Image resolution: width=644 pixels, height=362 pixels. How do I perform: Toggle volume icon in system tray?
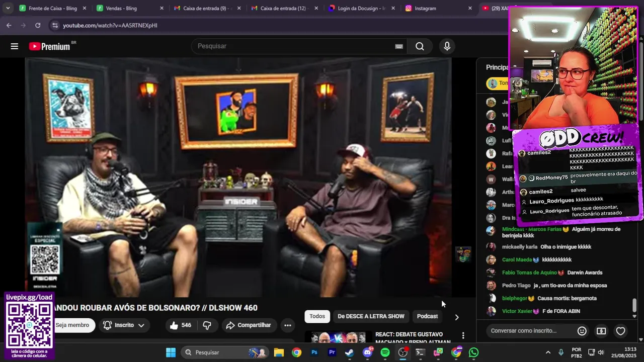601,352
